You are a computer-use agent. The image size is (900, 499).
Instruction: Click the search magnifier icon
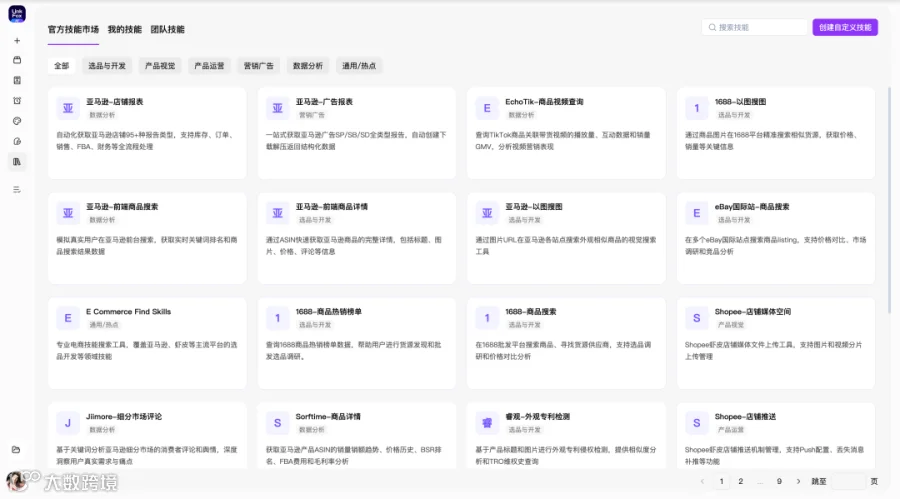(x=712, y=27)
